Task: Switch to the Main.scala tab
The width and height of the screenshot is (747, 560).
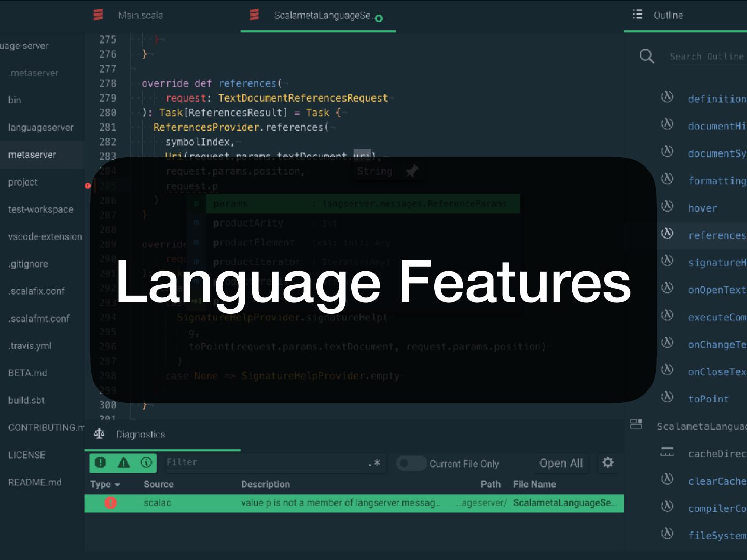Action: 140,15
